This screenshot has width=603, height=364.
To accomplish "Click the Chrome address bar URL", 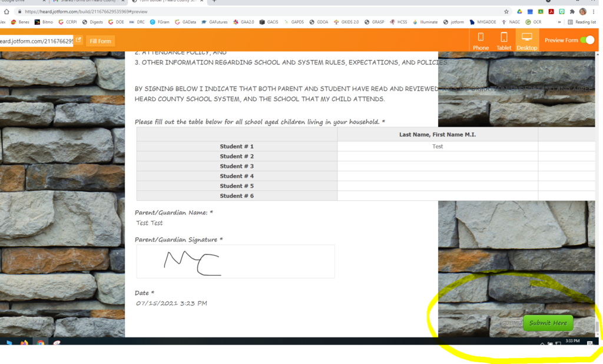I will point(86,12).
